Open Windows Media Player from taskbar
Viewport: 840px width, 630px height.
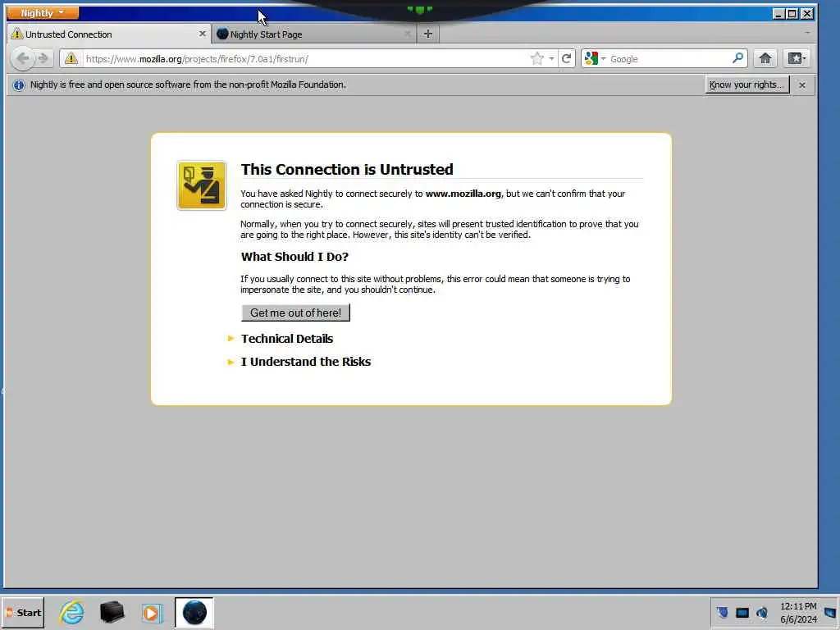(152, 612)
